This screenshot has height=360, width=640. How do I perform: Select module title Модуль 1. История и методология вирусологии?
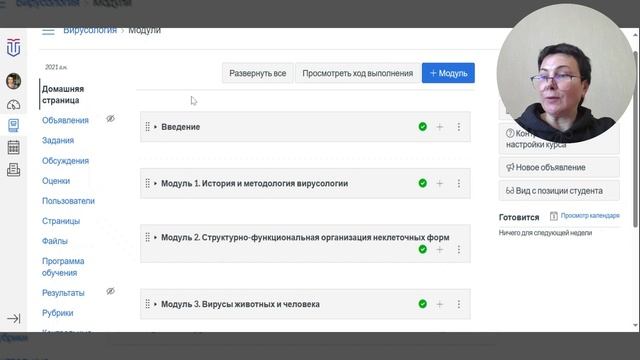(255, 183)
